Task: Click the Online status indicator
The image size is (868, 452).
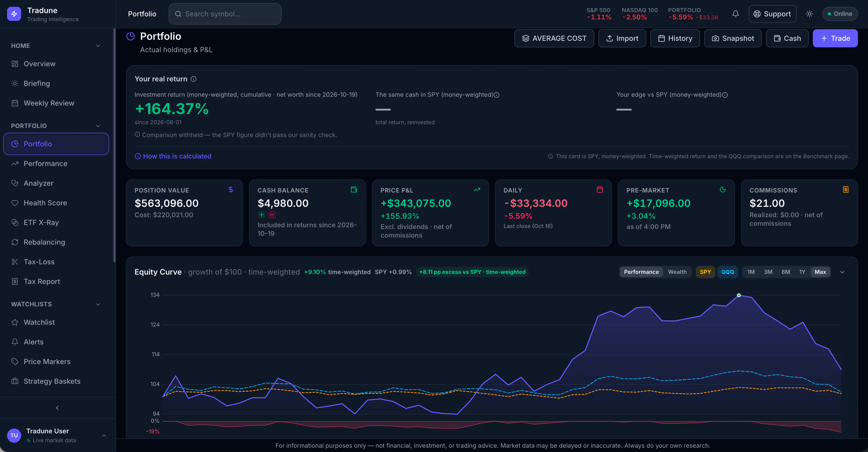Action: [840, 14]
